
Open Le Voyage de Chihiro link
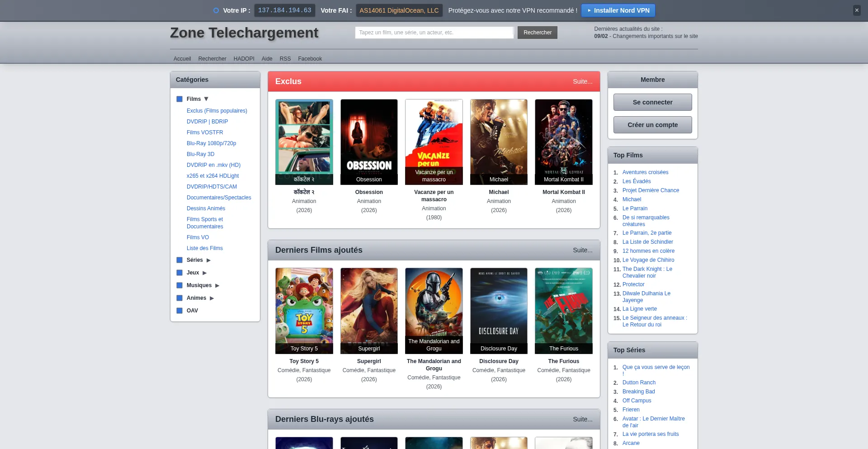648,260
